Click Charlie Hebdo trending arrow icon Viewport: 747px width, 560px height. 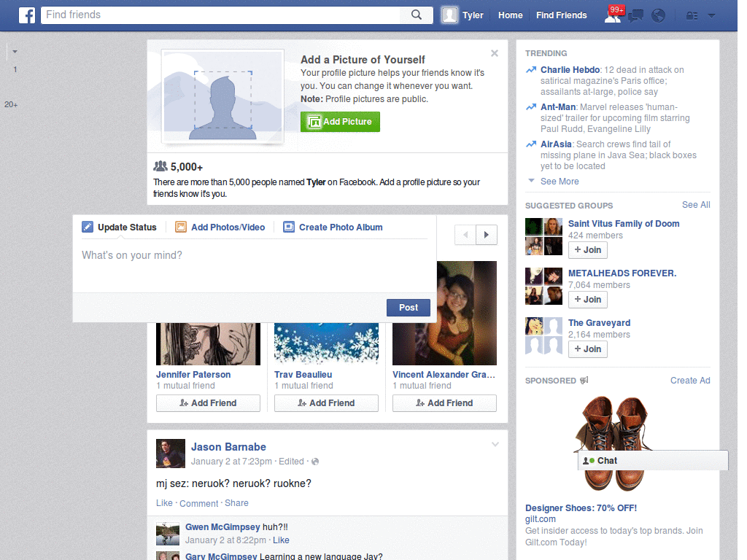tap(531, 70)
